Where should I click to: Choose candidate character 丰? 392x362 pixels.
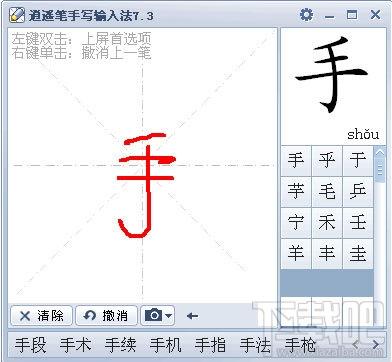pyautogui.click(x=327, y=254)
